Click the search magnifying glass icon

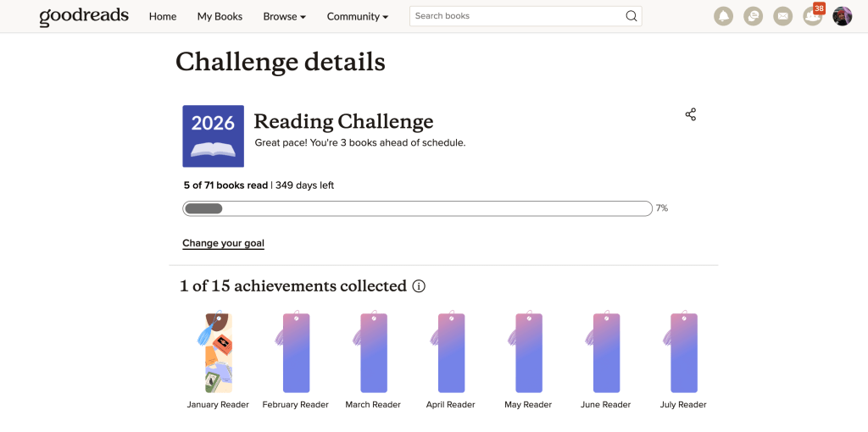[631, 16]
